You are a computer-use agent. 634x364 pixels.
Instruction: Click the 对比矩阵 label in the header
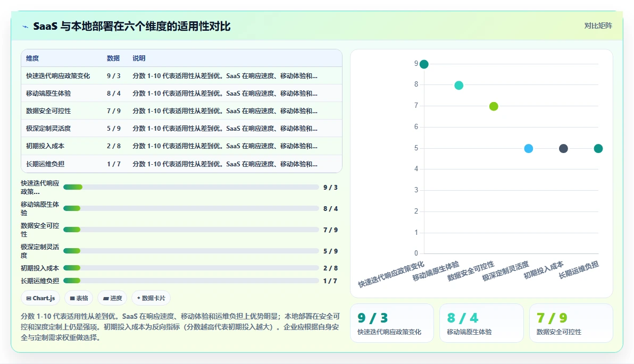coord(598,26)
